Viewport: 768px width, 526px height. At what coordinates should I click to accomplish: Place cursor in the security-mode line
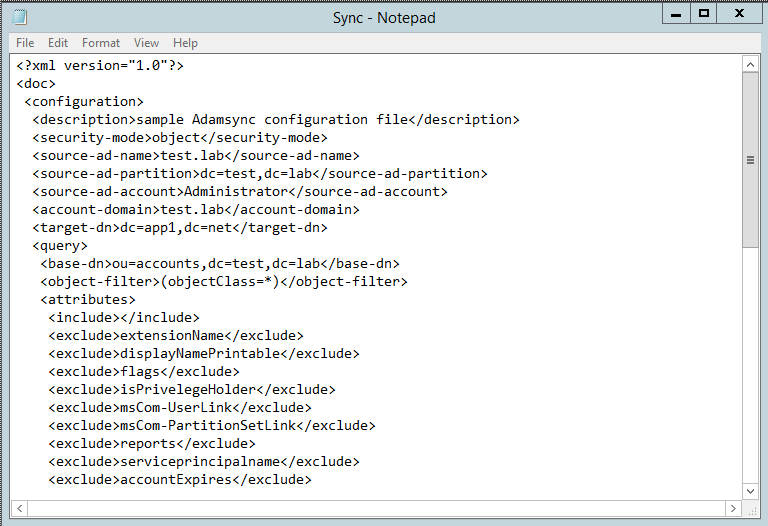click(x=180, y=138)
